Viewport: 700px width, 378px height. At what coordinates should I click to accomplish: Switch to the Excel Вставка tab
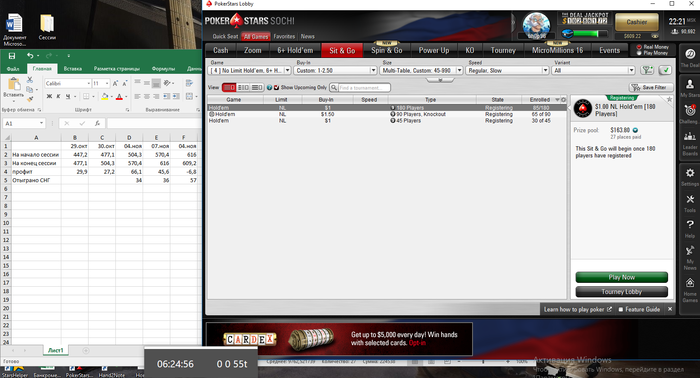[72, 69]
